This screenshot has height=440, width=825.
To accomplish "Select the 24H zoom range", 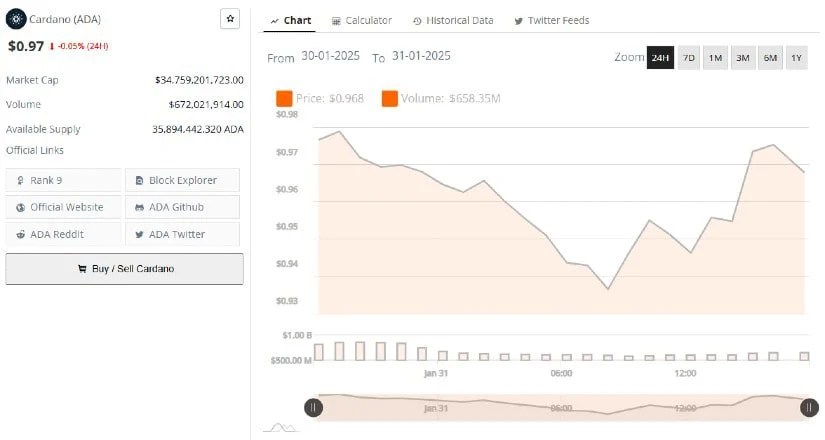I will pyautogui.click(x=660, y=57).
